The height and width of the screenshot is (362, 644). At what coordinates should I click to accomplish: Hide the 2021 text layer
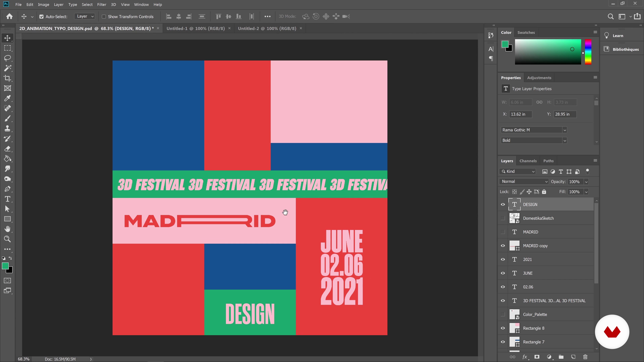click(x=503, y=259)
